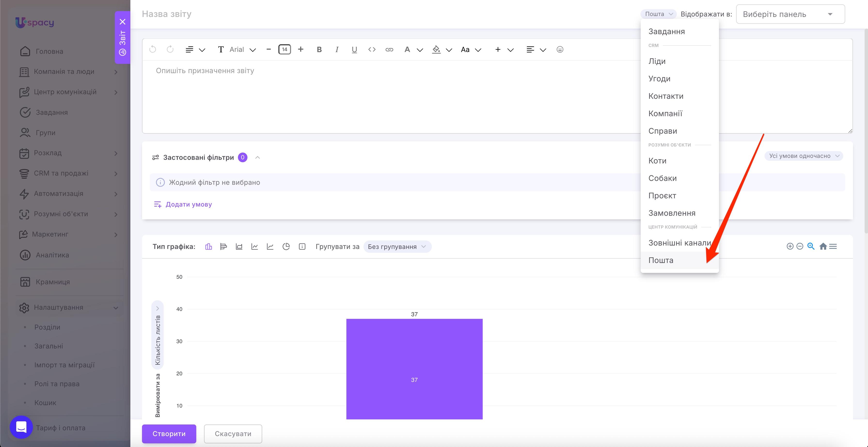The image size is (868, 447).
Task: Open the Без групування grouping dropdown
Action: click(x=397, y=247)
